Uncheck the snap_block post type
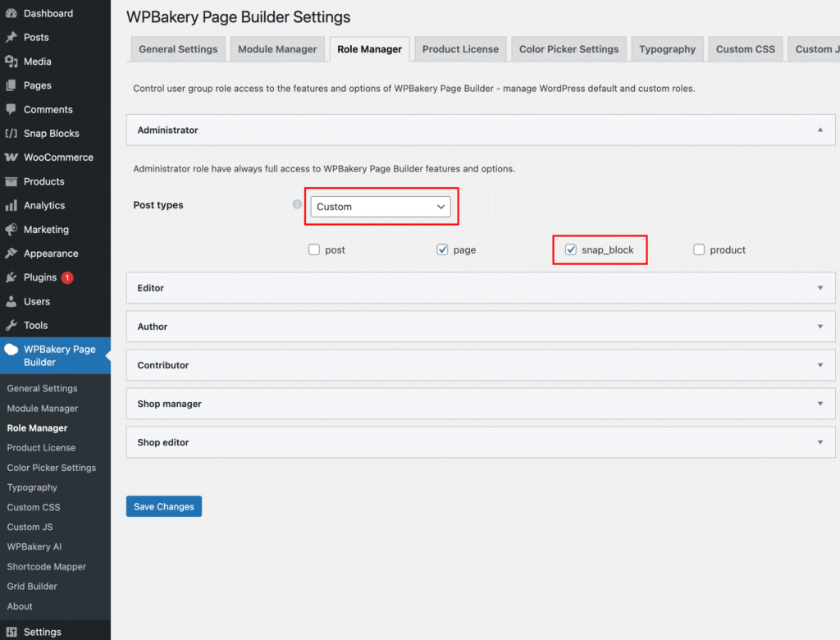The height and width of the screenshot is (640, 840). point(571,250)
